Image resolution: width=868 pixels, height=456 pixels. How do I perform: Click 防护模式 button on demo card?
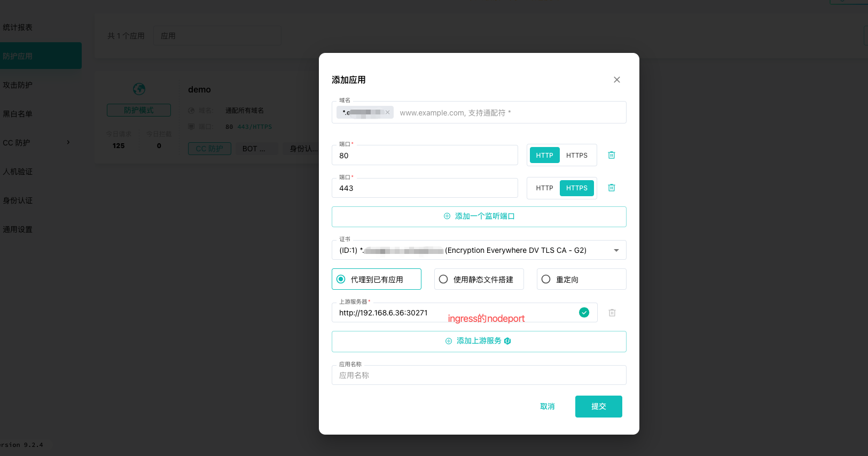coord(139,110)
